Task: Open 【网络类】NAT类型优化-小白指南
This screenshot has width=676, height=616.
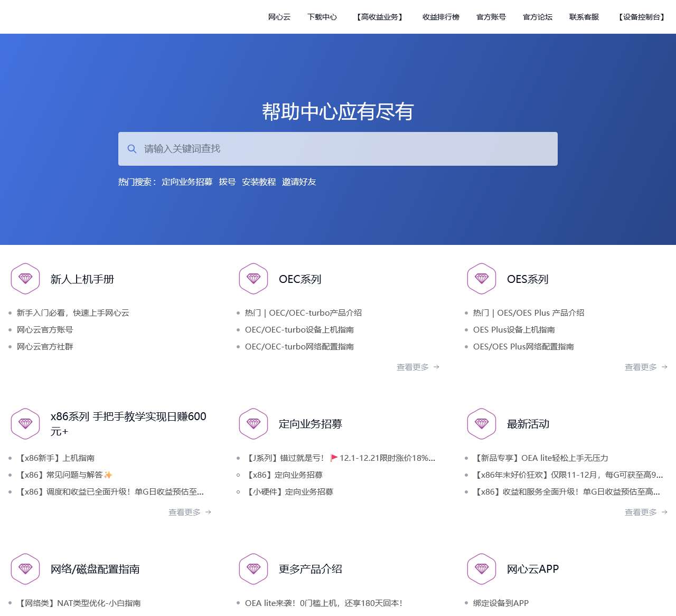Action: pyautogui.click(x=79, y=603)
